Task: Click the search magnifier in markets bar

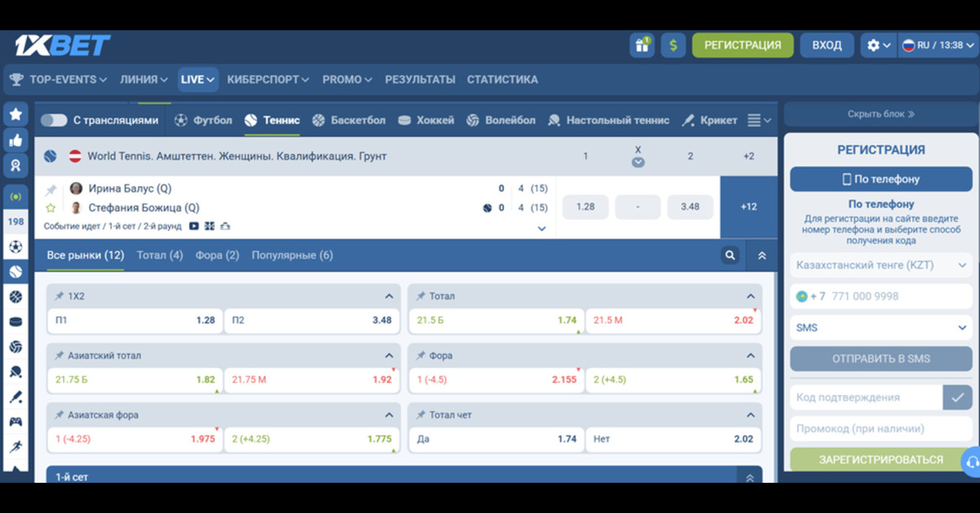Action: click(x=730, y=256)
